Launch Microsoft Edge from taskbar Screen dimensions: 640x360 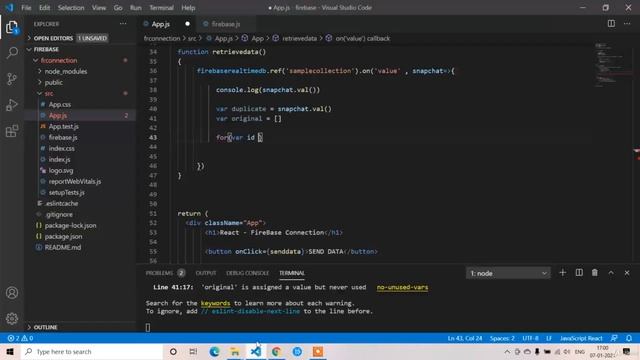pyautogui.click(x=214, y=351)
